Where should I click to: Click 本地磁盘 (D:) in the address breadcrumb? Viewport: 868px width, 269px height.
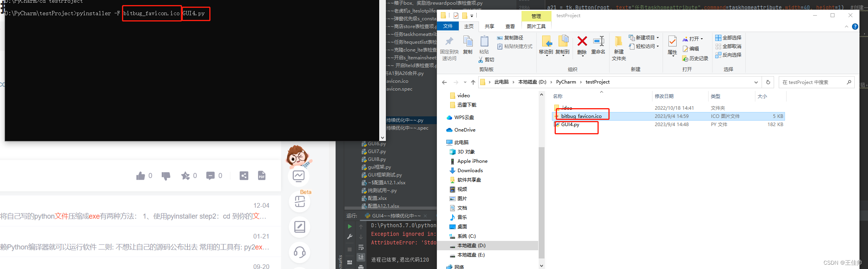(x=532, y=82)
